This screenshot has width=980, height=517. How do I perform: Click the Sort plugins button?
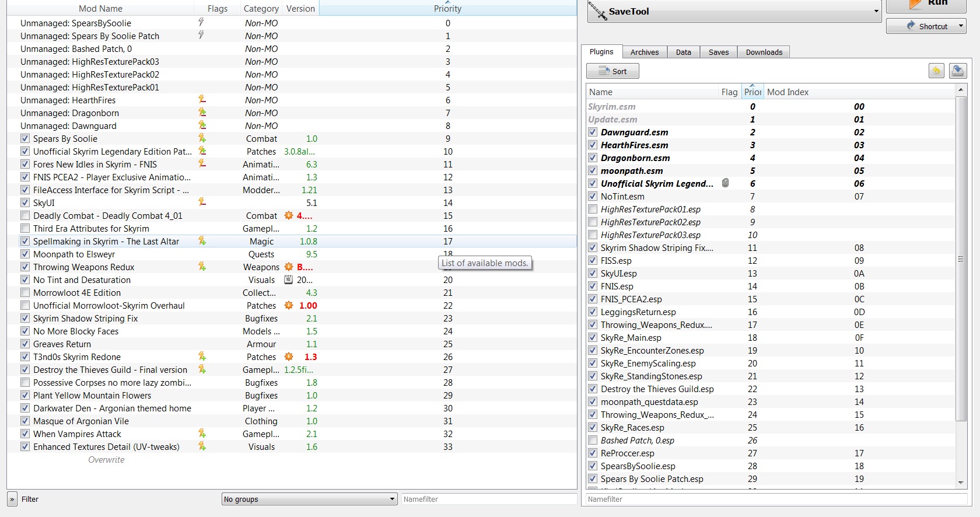(x=612, y=71)
